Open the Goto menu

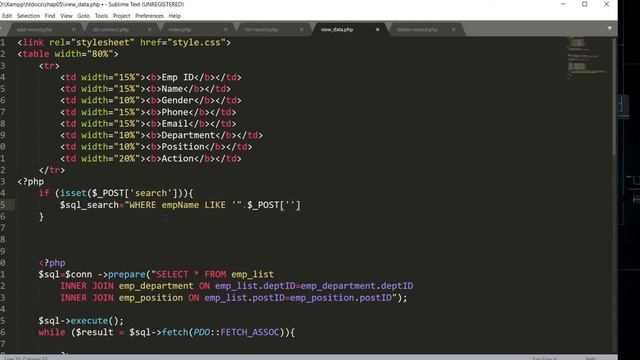(x=83, y=16)
